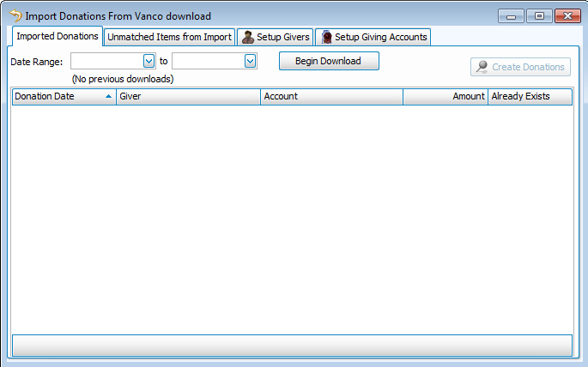The image size is (588, 367).
Task: Click inside the start date text field
Action: coord(106,61)
